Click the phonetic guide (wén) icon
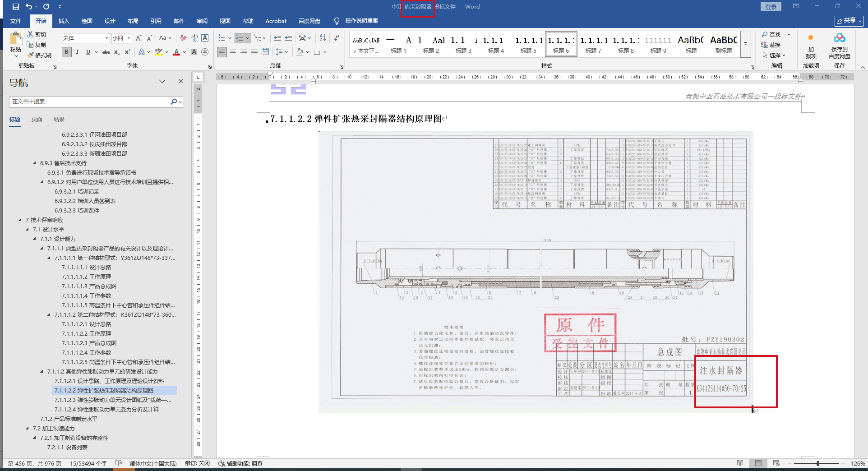The image size is (868, 471). (x=194, y=38)
